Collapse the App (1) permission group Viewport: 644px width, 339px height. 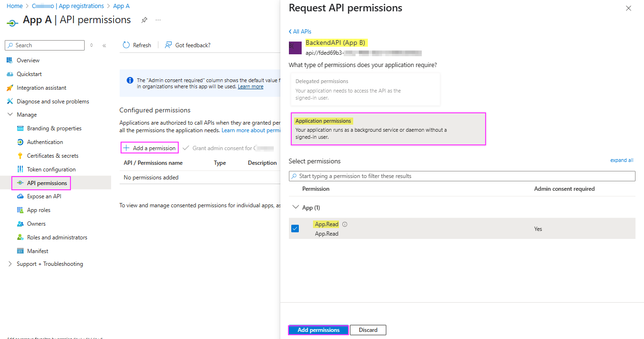pyautogui.click(x=296, y=207)
